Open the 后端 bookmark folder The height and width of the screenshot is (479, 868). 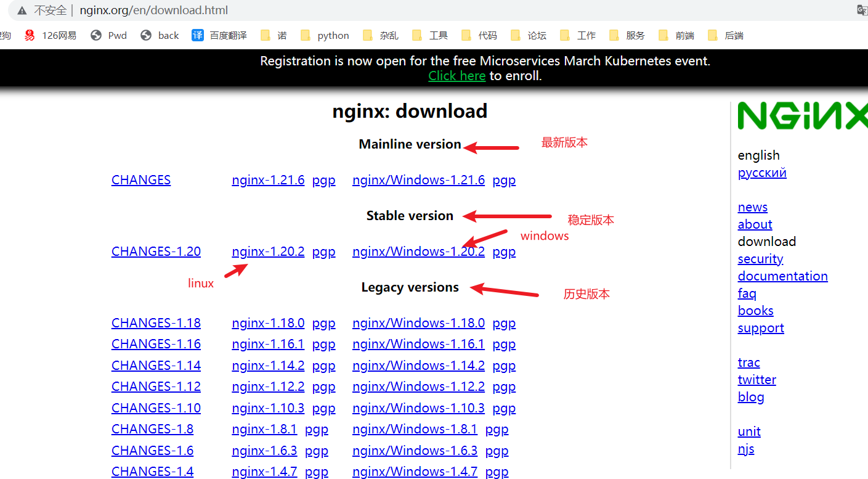(x=726, y=35)
